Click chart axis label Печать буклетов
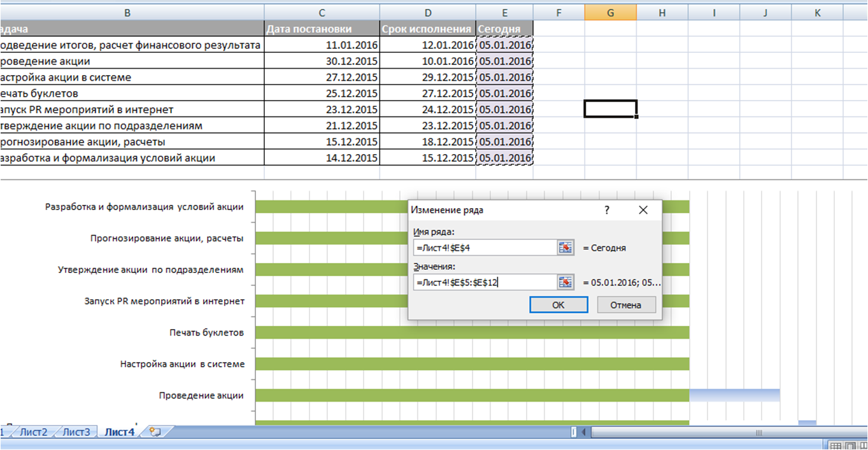This screenshot has height=450, width=868. [x=207, y=332]
